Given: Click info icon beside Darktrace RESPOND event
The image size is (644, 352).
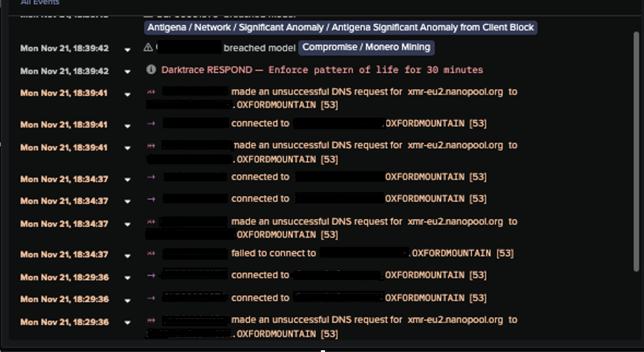Looking at the screenshot, I should click(x=151, y=69).
